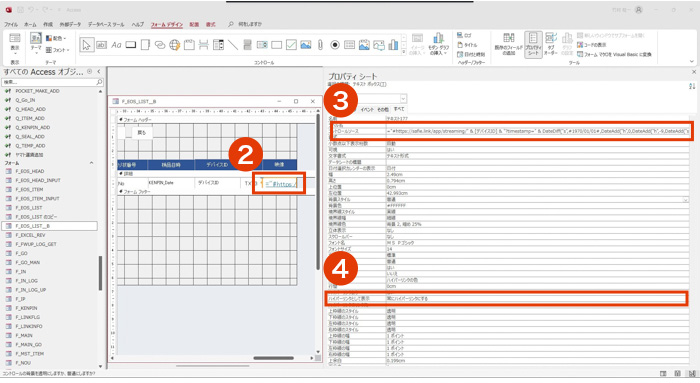Select the List Box control
The height and width of the screenshot is (383, 700).
262,45
